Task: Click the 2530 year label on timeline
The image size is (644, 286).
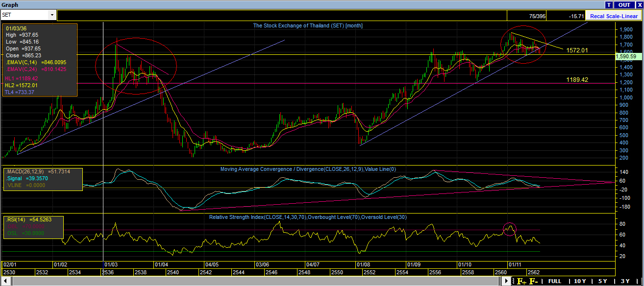Action: (9, 272)
